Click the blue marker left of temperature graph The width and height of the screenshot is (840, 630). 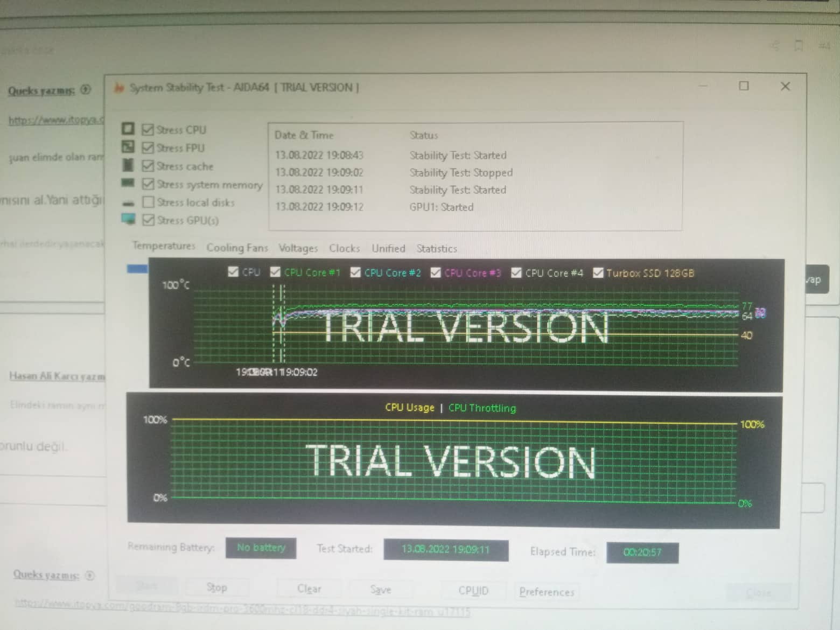(x=137, y=268)
